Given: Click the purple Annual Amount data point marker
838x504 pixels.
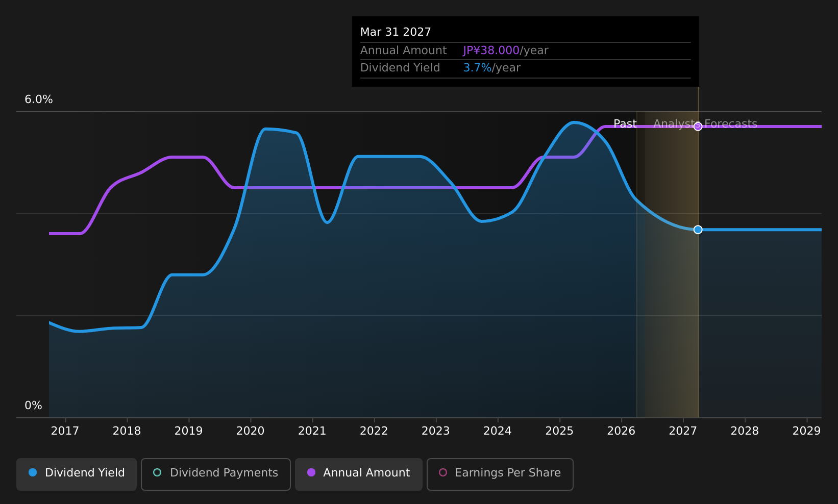Looking at the screenshot, I should (698, 127).
